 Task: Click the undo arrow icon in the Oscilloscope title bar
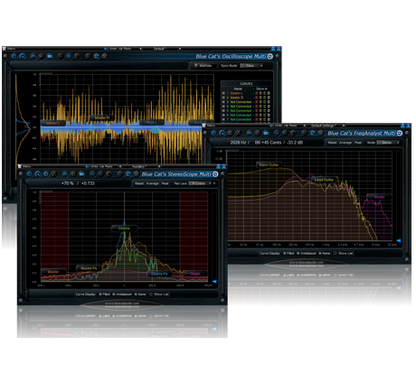(106, 49)
